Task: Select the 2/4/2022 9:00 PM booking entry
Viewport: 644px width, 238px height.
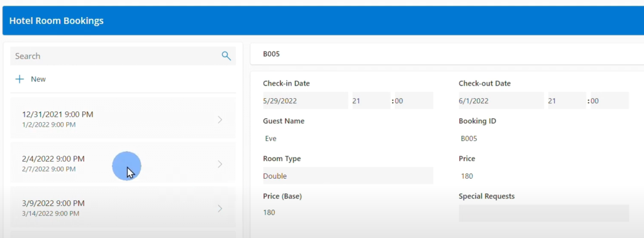Action: coord(123,163)
